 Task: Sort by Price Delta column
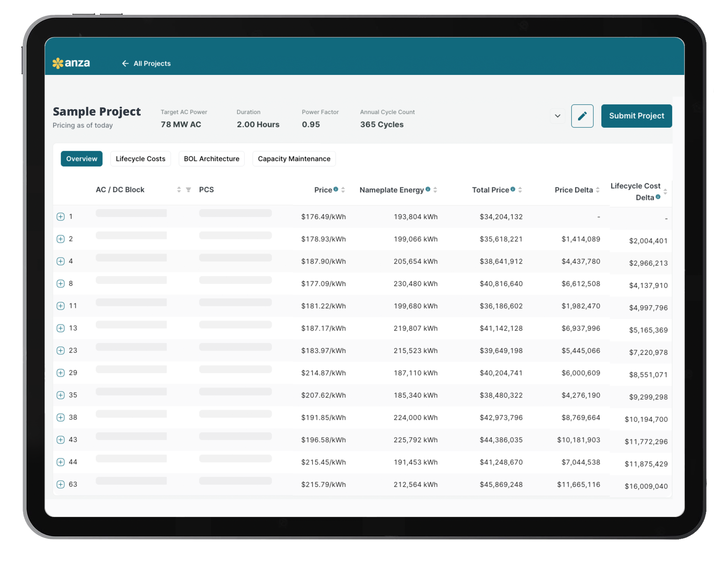(x=598, y=190)
